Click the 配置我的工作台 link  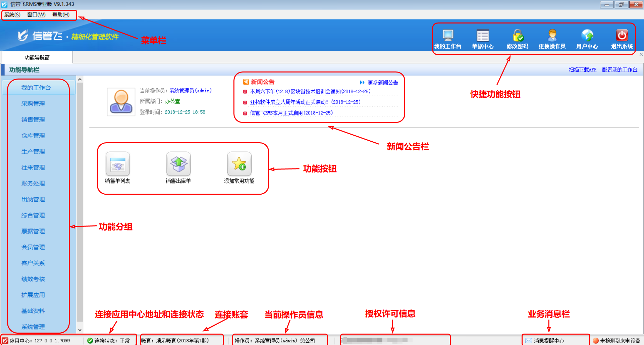pos(620,69)
